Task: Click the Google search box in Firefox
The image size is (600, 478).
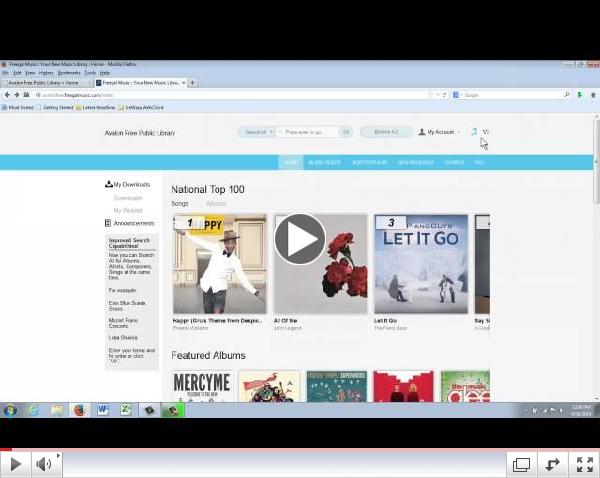Action: point(513,95)
